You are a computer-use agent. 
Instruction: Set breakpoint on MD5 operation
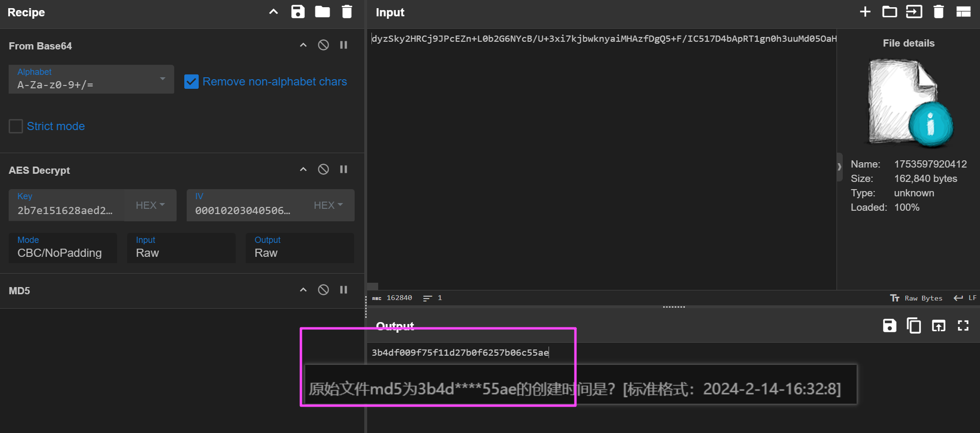(344, 290)
